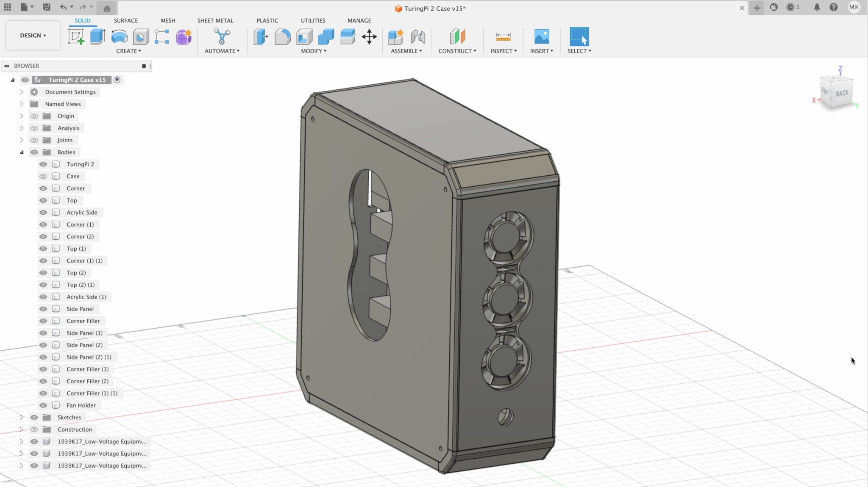Hide the TuringPi 2 body
The height and width of the screenshot is (487, 868).
tap(43, 164)
